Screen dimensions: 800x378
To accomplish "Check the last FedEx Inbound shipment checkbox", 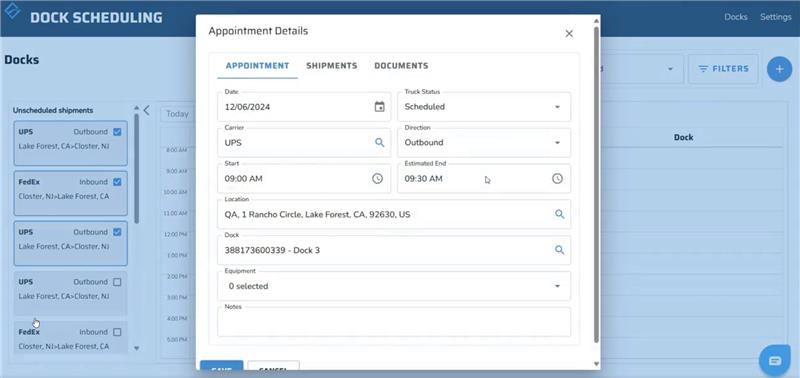I will [x=117, y=332].
